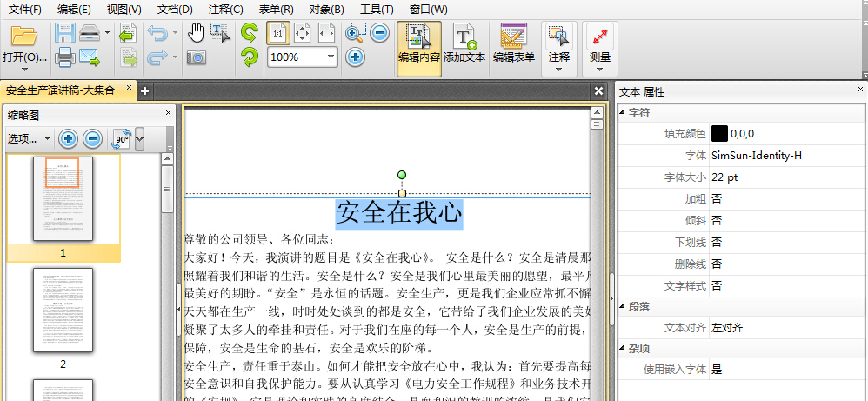Screen dimensions: 868x401
Task: Collapse the 字符 section
Action: pyautogui.click(x=622, y=112)
